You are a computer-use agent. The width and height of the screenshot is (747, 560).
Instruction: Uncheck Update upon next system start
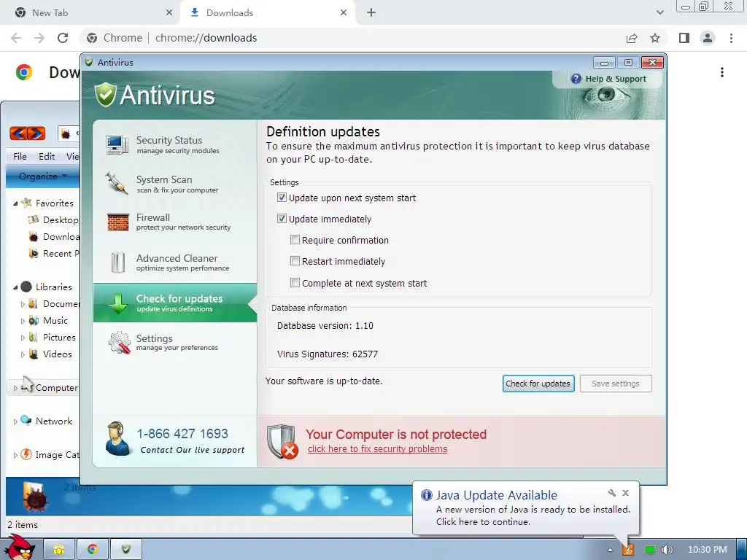point(282,197)
